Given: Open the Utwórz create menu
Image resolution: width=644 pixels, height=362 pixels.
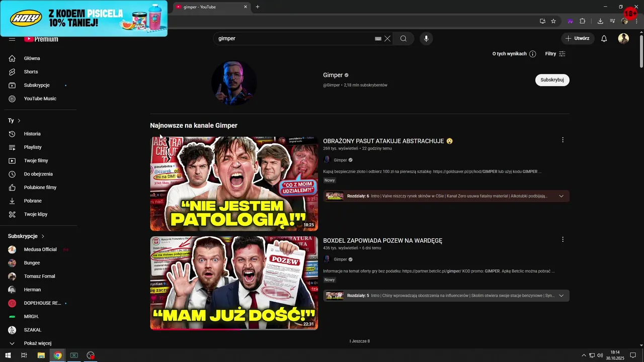Looking at the screenshot, I should click(578, 38).
